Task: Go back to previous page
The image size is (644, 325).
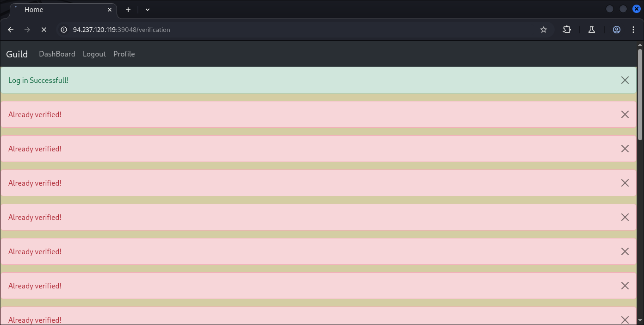Action: click(11, 30)
